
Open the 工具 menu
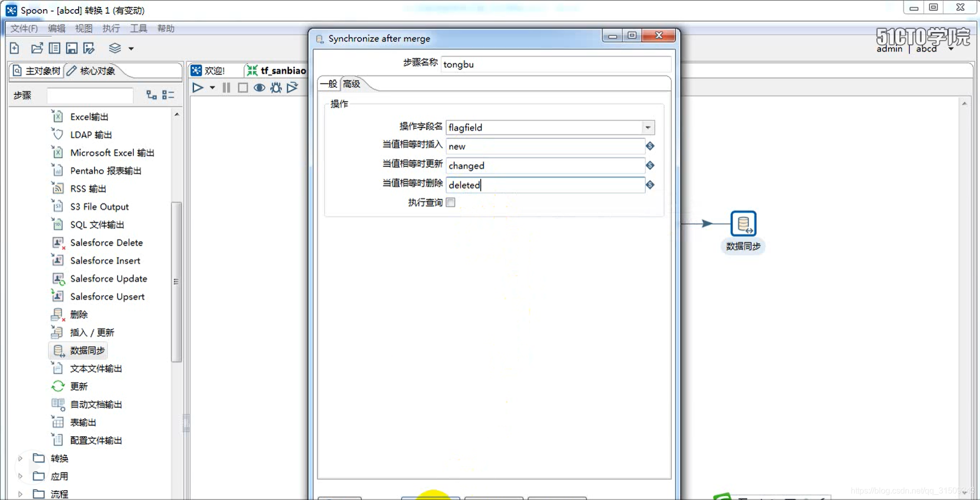click(x=138, y=29)
